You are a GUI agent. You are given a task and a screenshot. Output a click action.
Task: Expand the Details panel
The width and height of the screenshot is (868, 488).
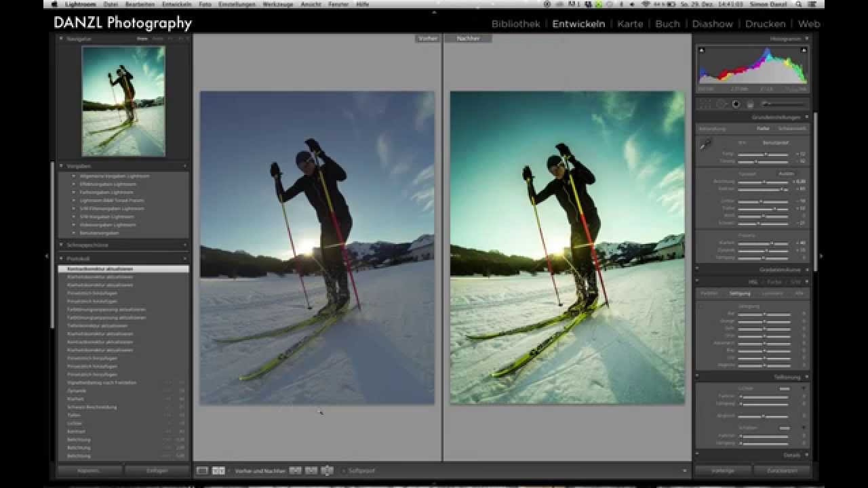(806, 455)
